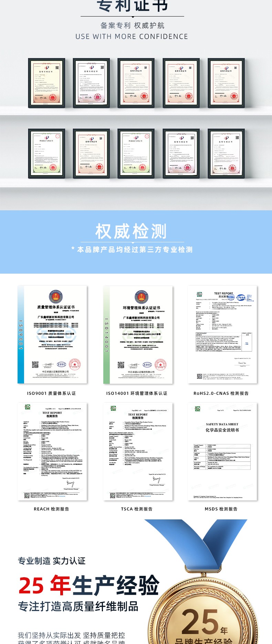272x644 pixels.
Task: Click the round emblem atop the ISO14001 certificate
Action: coord(142,297)
